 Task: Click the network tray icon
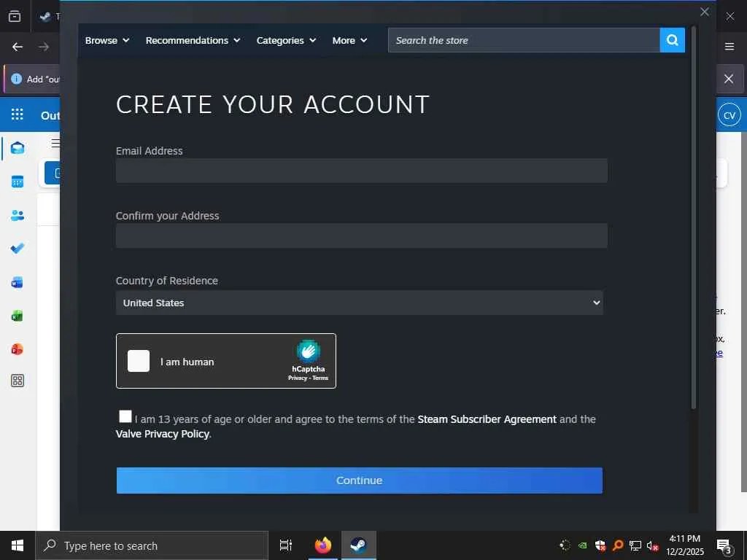click(x=635, y=545)
